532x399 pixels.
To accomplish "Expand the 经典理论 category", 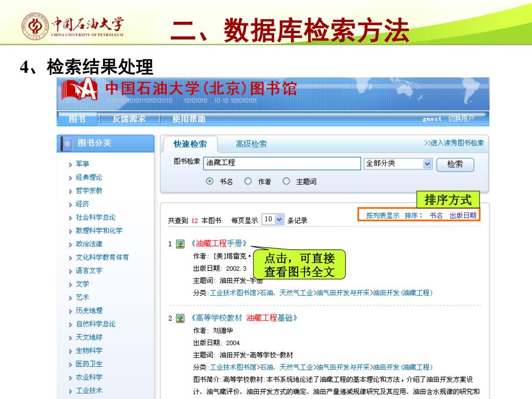I will pos(71,178).
